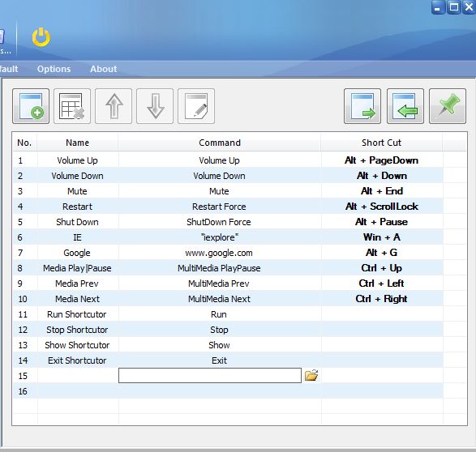This screenshot has width=476, height=452.
Task: Select the Show Shortcutor name cell
Action: (77, 345)
